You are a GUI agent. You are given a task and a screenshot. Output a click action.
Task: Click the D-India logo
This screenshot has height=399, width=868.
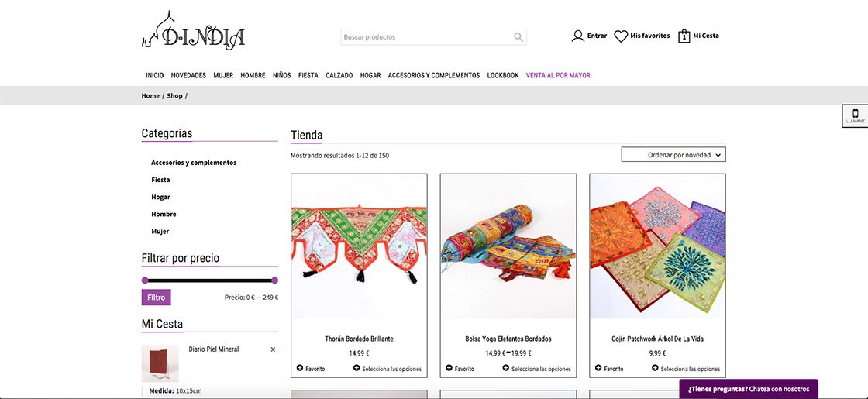coord(193,31)
